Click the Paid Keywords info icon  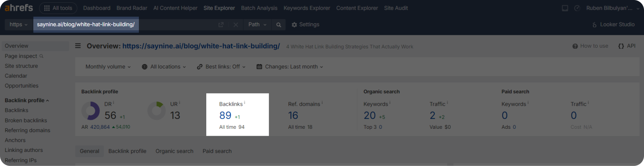click(x=528, y=103)
